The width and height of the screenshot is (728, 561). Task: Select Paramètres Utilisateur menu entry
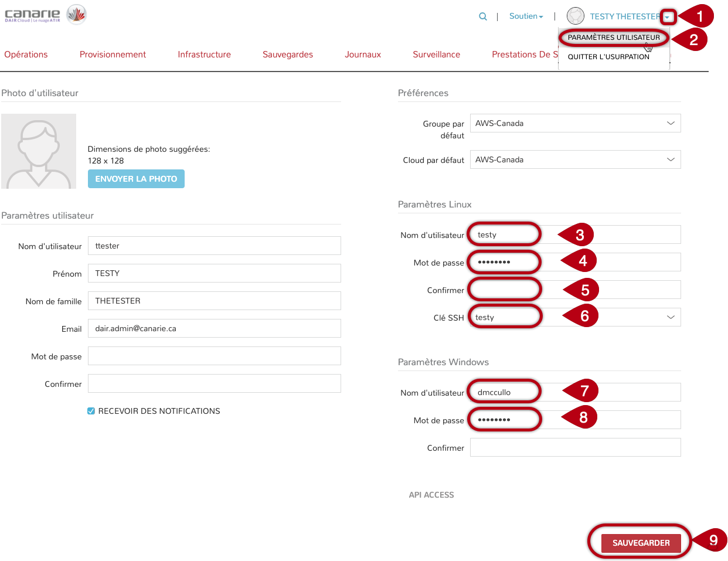[x=613, y=38]
